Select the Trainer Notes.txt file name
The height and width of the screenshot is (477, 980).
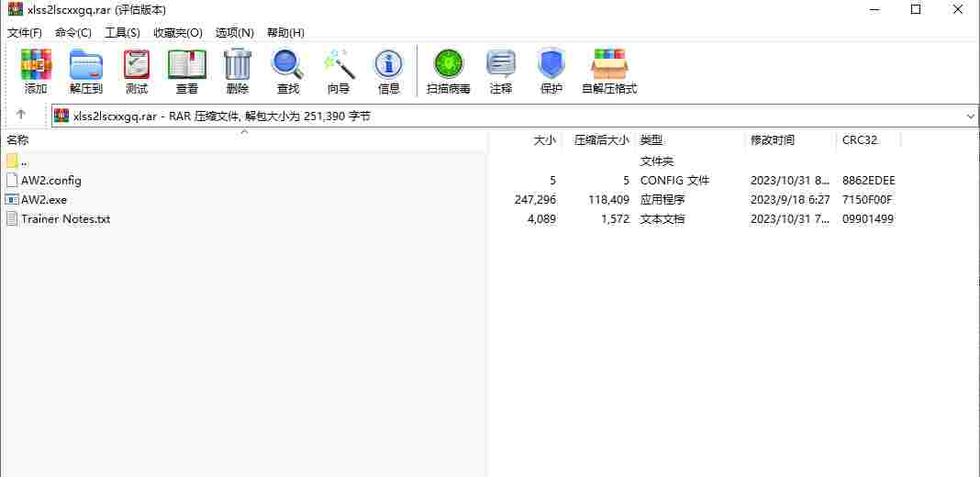tap(66, 219)
